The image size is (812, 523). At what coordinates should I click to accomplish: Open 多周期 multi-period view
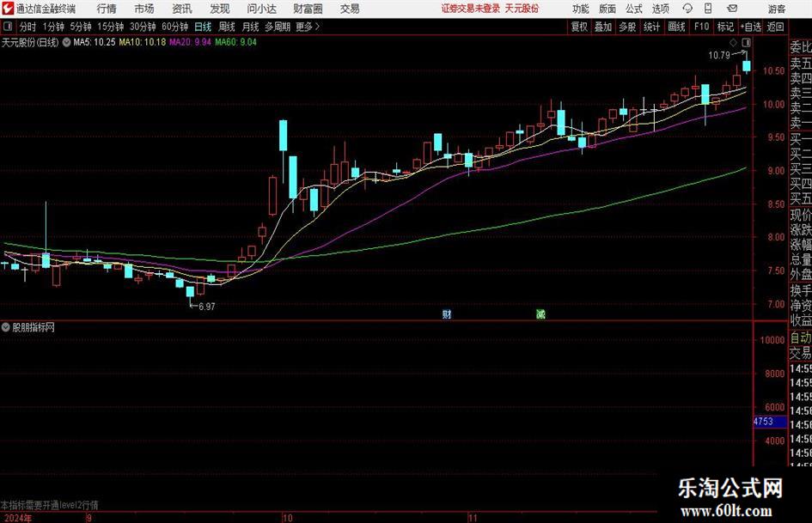click(x=278, y=27)
